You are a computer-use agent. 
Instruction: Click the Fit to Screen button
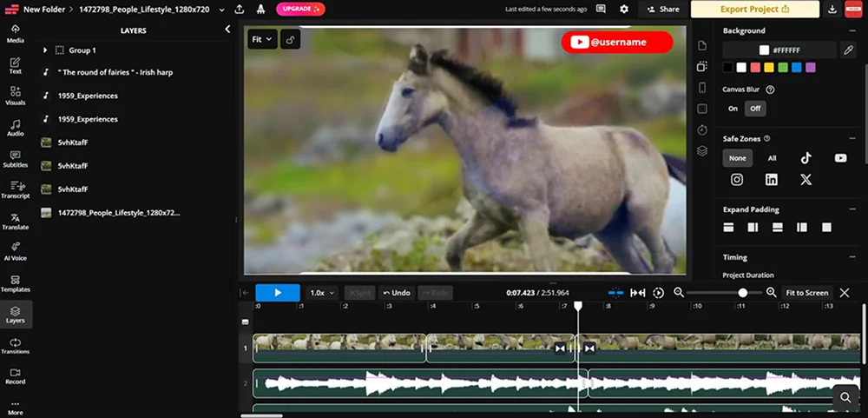806,293
